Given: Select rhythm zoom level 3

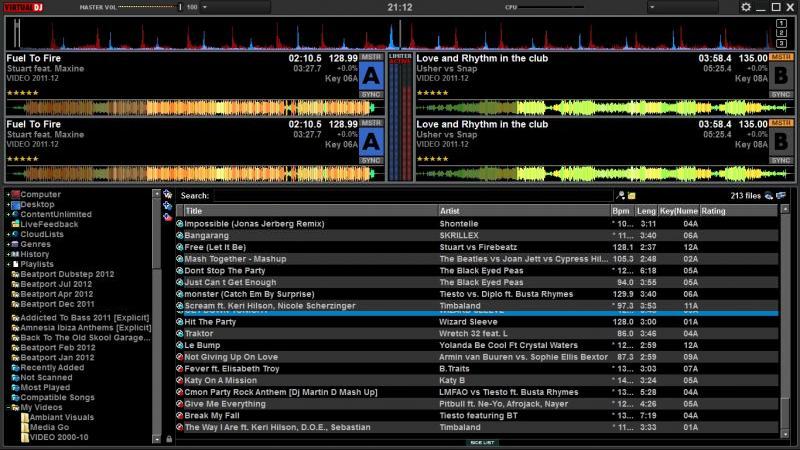Looking at the screenshot, I should (781, 43).
